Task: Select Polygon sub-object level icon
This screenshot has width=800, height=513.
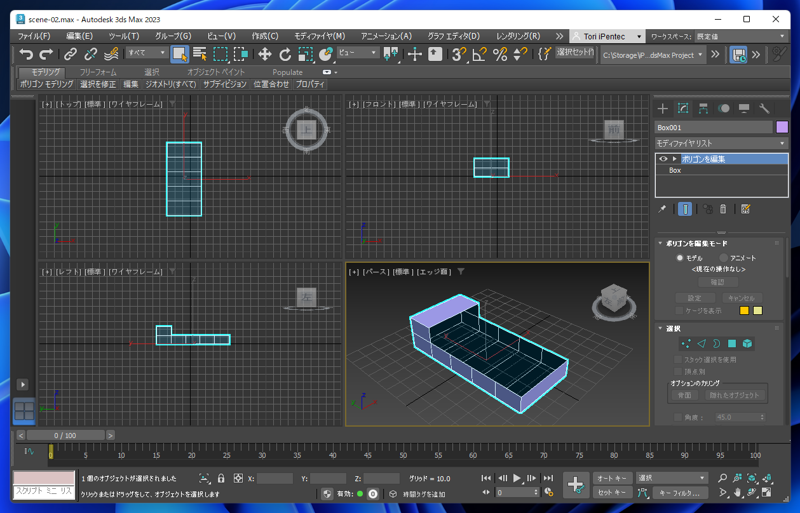Action: coord(732,344)
